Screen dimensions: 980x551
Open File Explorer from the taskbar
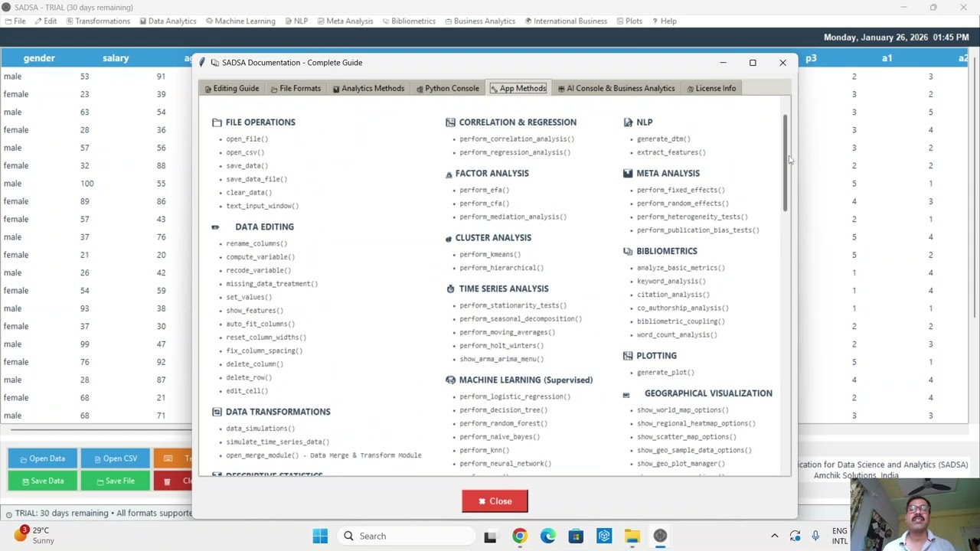(x=632, y=536)
